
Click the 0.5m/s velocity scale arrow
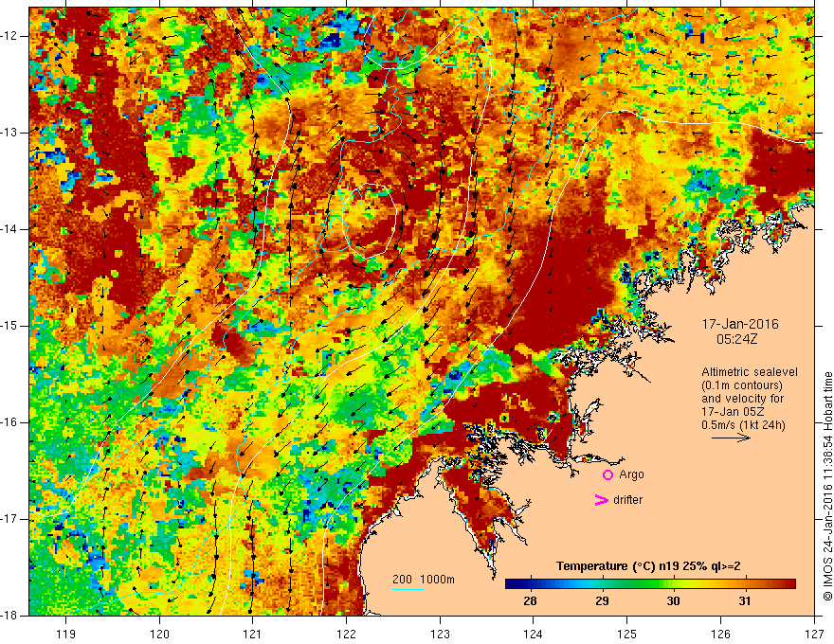tap(732, 438)
